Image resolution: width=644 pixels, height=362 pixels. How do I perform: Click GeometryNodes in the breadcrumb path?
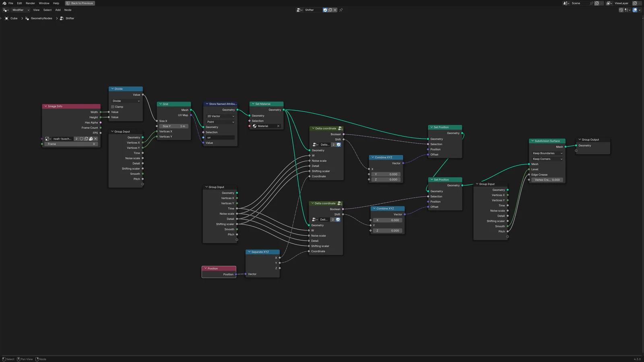tap(41, 19)
